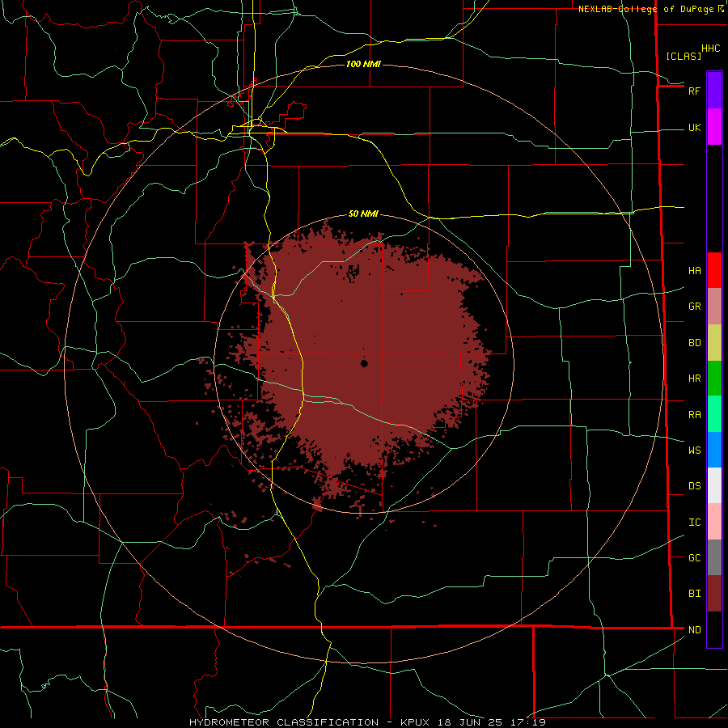Click the HR legend label
Viewport: 728px width, 728px height.
(694, 379)
